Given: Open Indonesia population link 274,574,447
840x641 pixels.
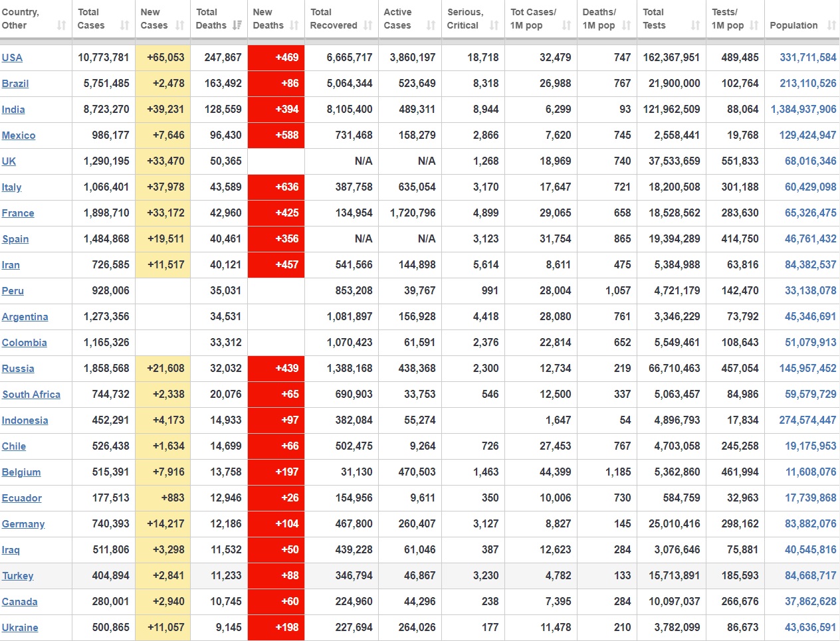Looking at the screenshot, I should (808, 420).
